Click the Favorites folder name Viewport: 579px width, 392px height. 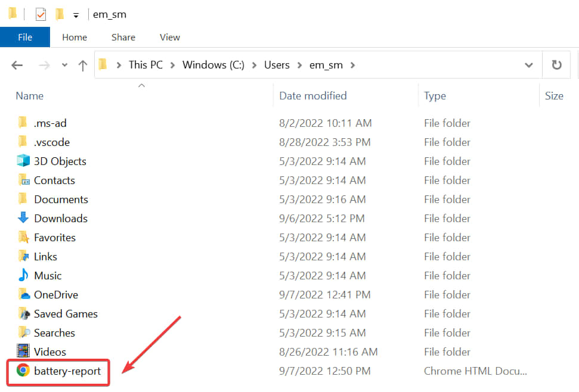click(55, 238)
